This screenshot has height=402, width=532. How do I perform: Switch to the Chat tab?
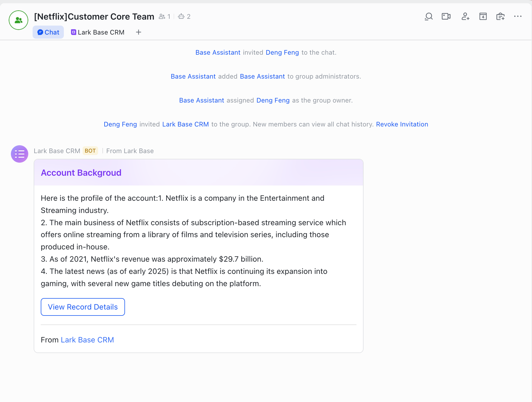[x=48, y=32]
